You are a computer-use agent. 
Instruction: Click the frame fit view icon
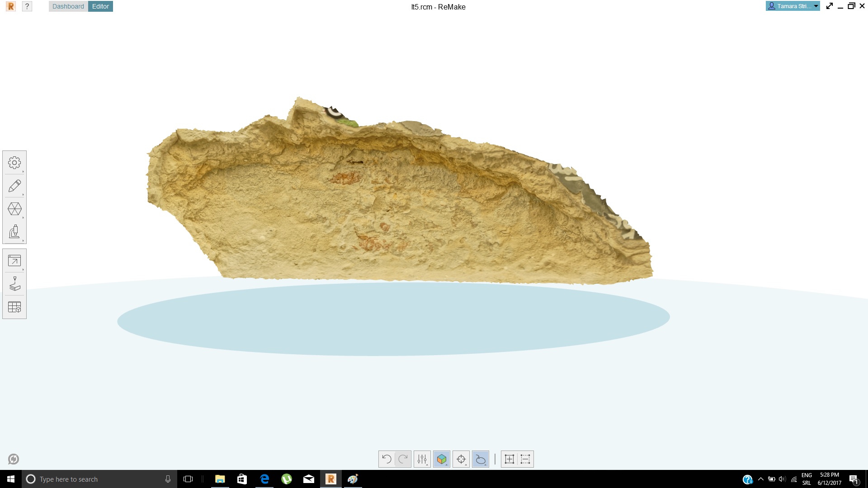coord(509,459)
